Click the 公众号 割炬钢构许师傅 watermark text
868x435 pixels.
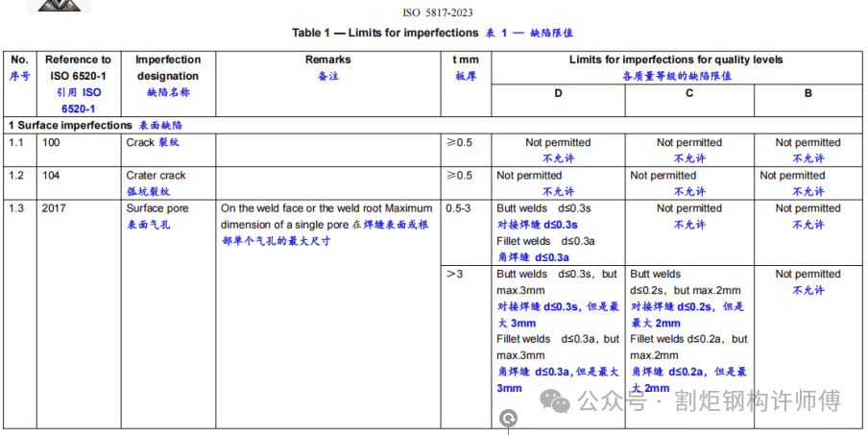[x=709, y=400]
